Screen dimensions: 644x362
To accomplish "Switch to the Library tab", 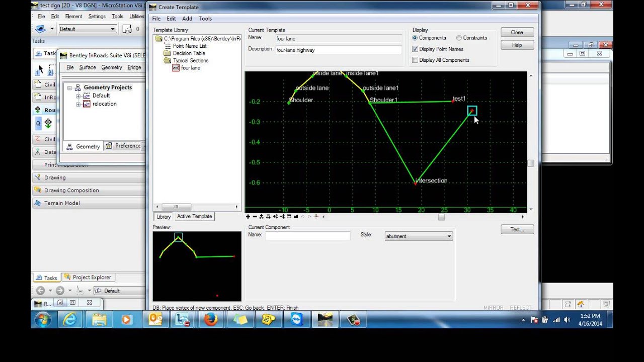I will (164, 217).
